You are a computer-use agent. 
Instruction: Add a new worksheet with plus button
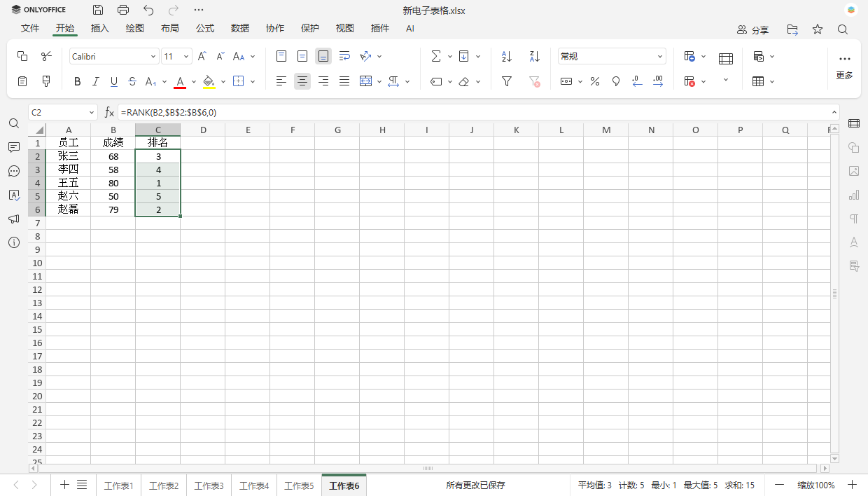click(64, 485)
